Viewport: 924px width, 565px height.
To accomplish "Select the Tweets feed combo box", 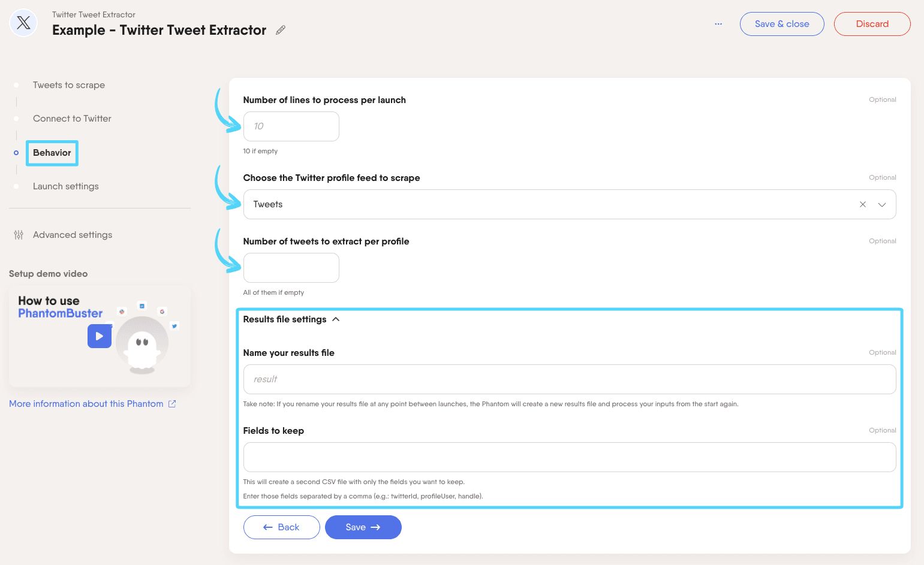I will tap(540, 204).
